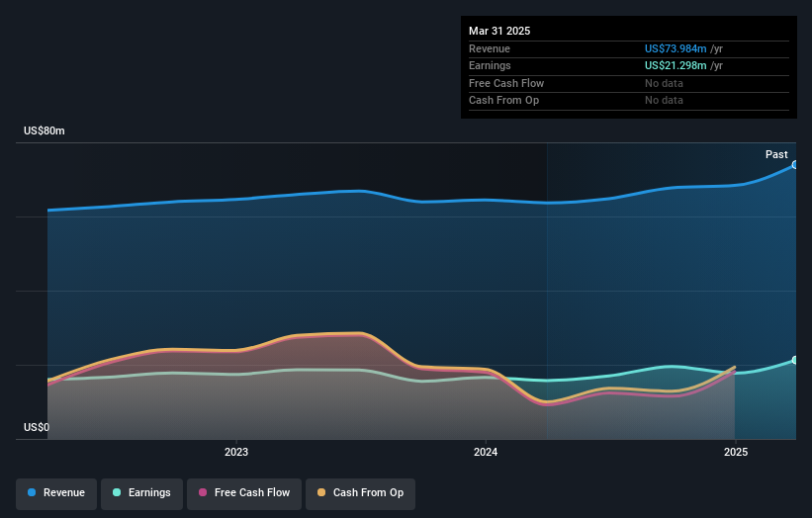
Task: Click the tooltip's Free Cash Flow row label
Action: 506,83
